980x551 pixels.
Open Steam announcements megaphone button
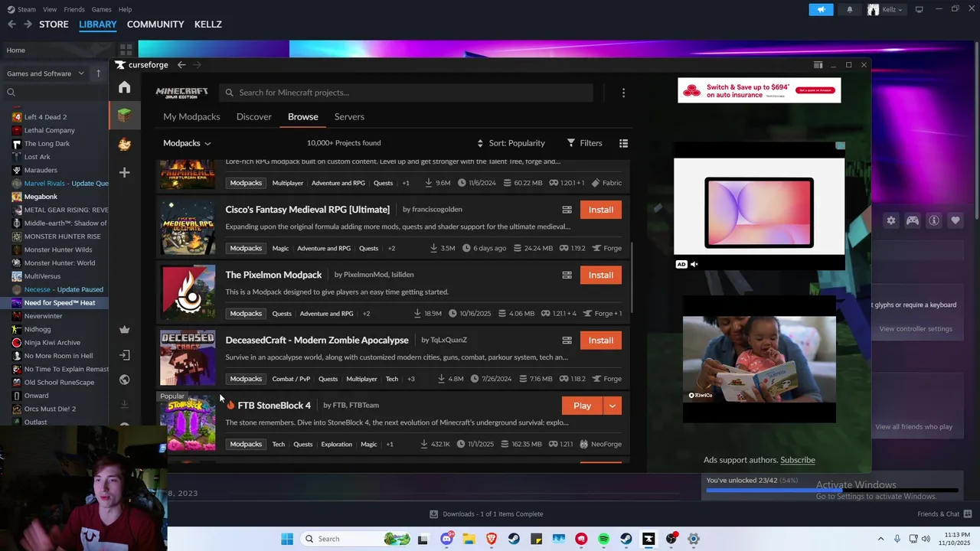click(821, 9)
